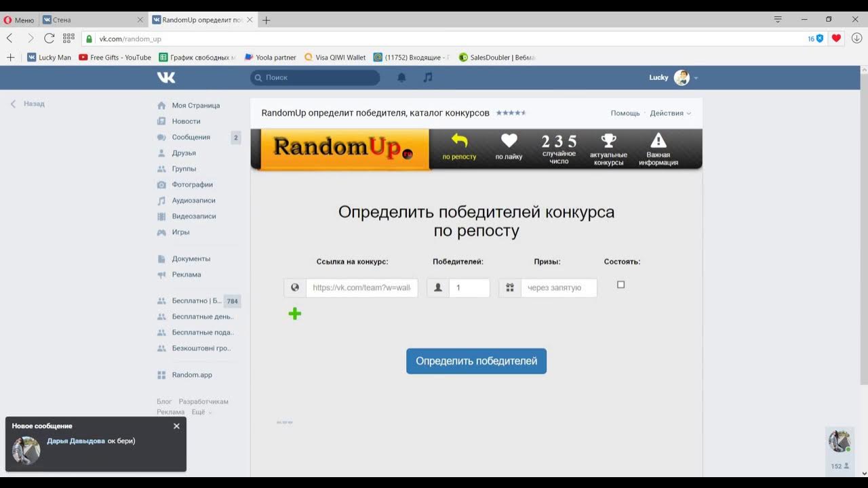
Task: Select the 'по репосту' repost arrow icon
Action: pyautogui.click(x=459, y=141)
